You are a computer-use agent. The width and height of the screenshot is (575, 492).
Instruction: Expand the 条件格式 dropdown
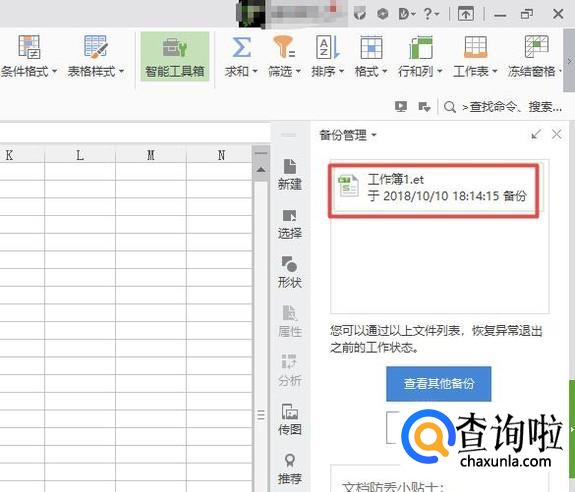coord(54,71)
